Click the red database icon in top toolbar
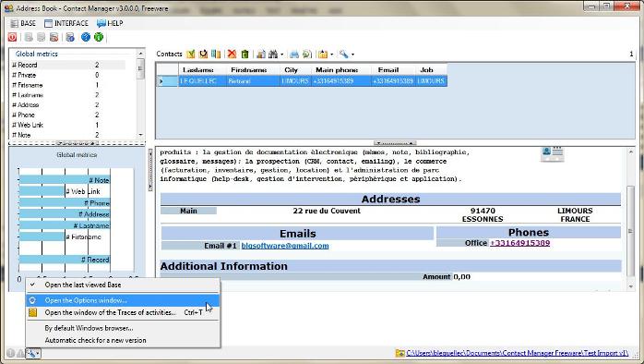This screenshot has width=644, height=364. coord(54,38)
